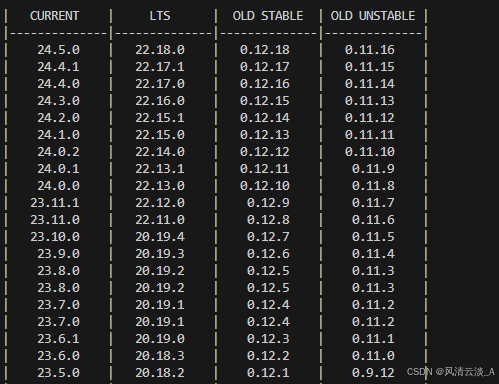Select old unstable version 0.9.12
The image size is (499, 384).
(373, 373)
